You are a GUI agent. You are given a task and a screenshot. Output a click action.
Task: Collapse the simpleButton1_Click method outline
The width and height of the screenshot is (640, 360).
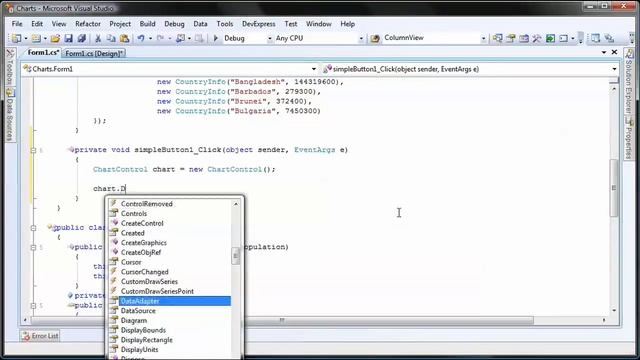point(33,150)
